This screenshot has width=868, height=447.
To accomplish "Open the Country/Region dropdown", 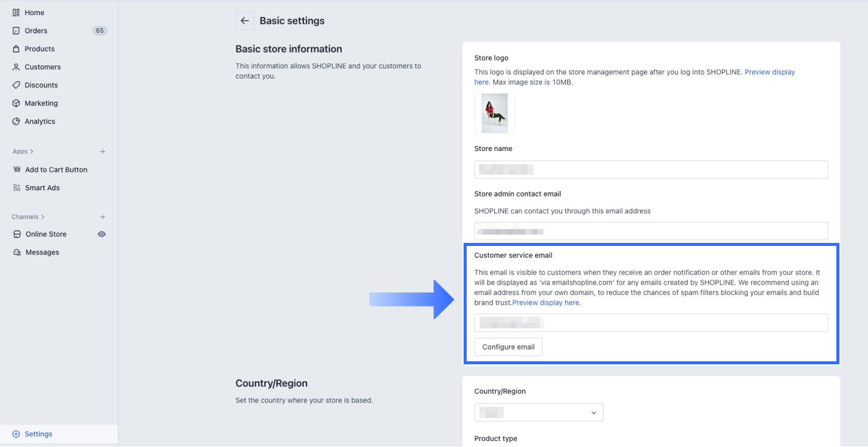I will click(x=539, y=412).
